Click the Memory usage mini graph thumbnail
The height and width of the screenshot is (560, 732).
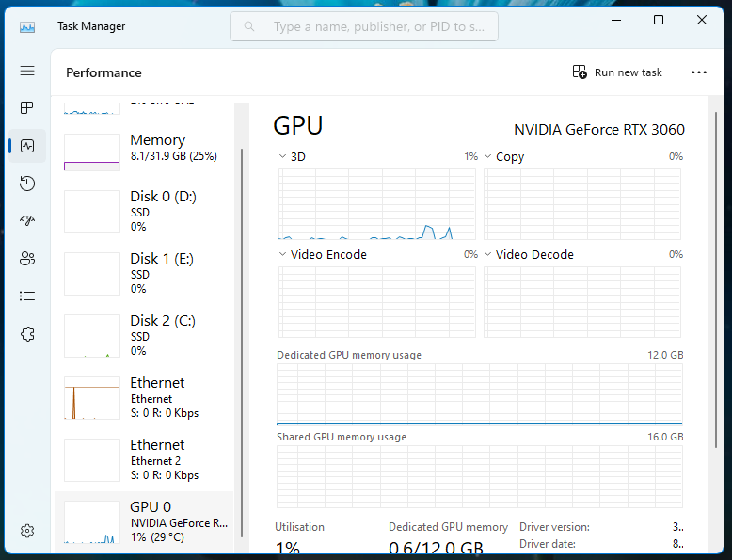tap(92, 152)
